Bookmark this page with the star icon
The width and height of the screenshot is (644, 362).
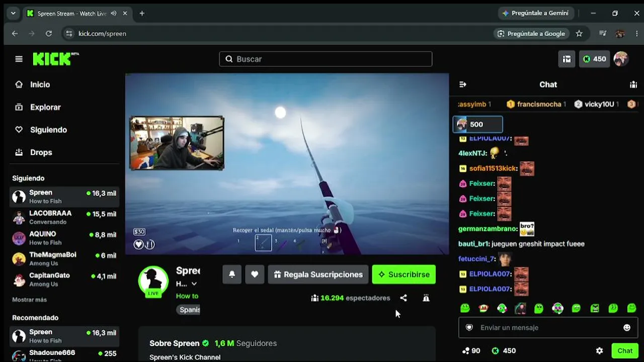579,34
